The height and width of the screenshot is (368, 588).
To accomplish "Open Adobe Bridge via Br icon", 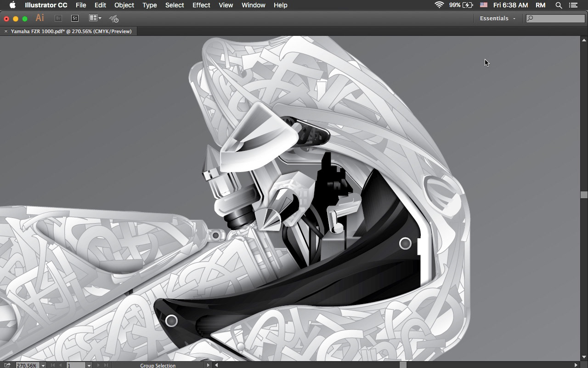I will [x=58, y=18].
